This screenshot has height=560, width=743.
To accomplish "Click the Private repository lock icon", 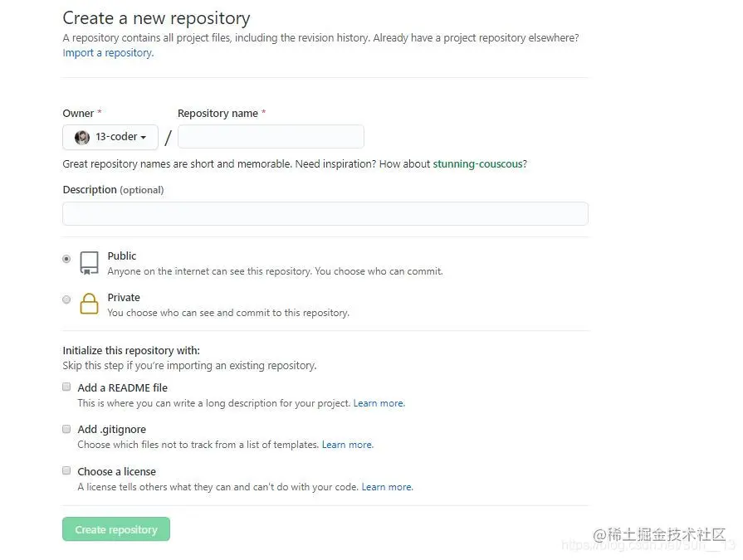I will pyautogui.click(x=89, y=304).
